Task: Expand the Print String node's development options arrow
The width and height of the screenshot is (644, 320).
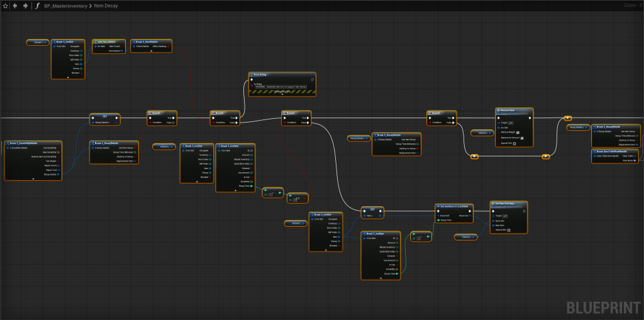Action: point(282,95)
